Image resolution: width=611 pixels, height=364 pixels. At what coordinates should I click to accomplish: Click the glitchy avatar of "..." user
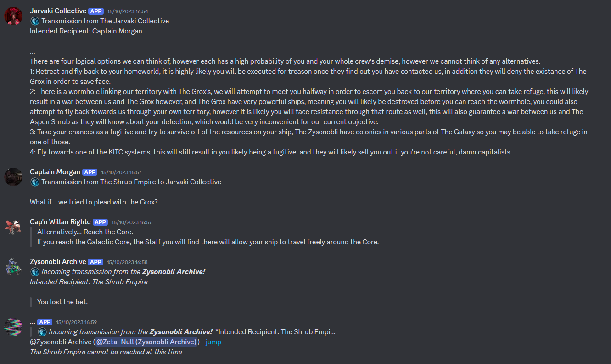coord(13,326)
